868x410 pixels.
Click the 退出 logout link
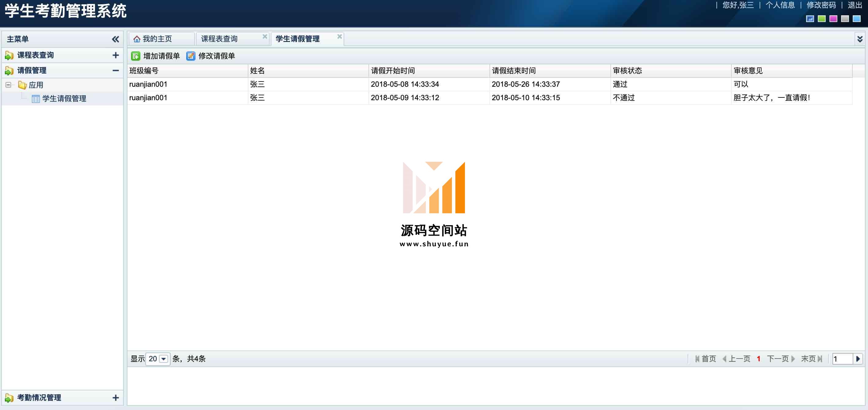coord(855,5)
